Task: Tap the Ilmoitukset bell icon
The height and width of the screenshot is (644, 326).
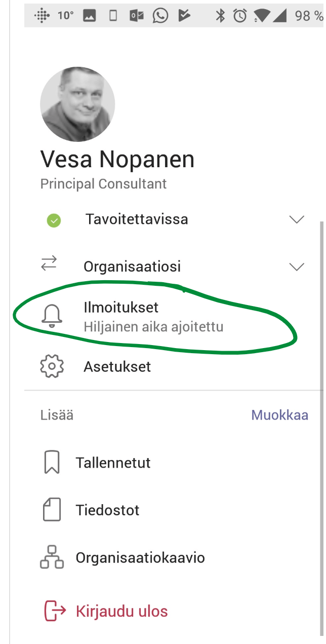Action: coord(52,316)
